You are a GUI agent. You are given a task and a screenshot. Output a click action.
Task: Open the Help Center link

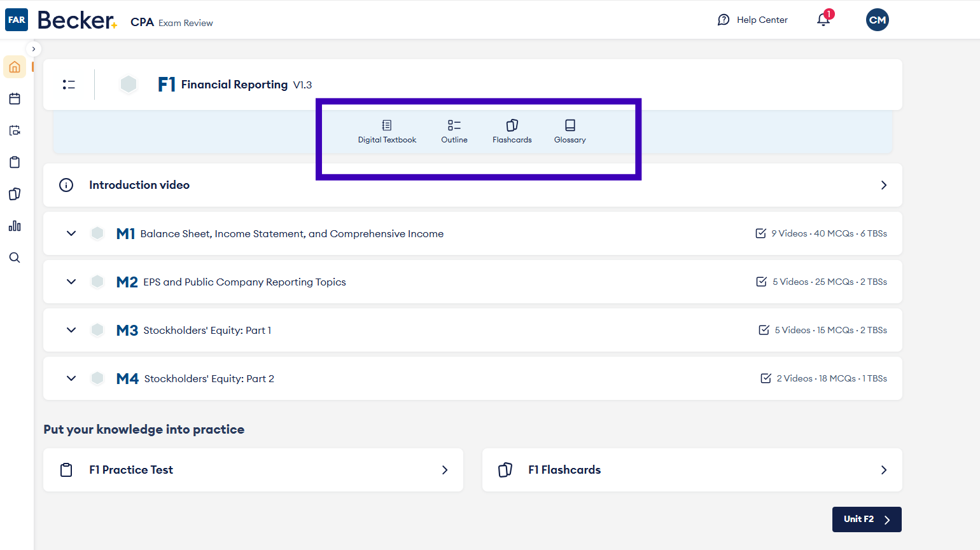tap(753, 20)
